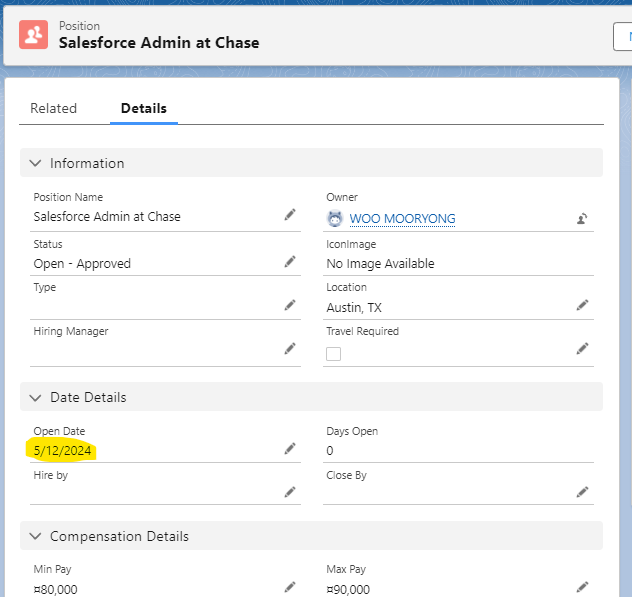Switch to the Related tab
The height and width of the screenshot is (597, 632).
53,108
